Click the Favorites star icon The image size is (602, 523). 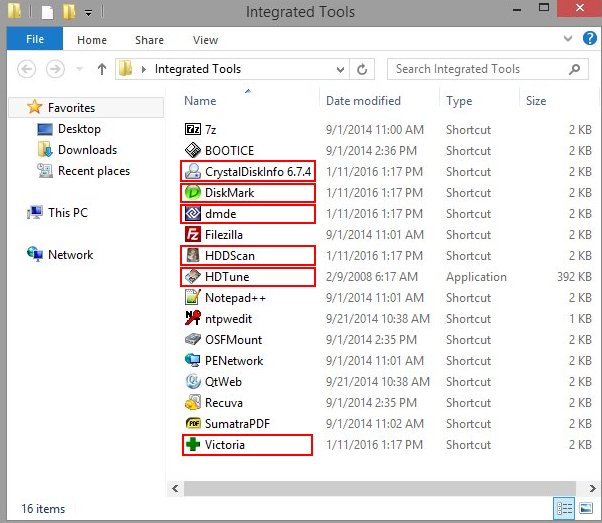coord(35,107)
